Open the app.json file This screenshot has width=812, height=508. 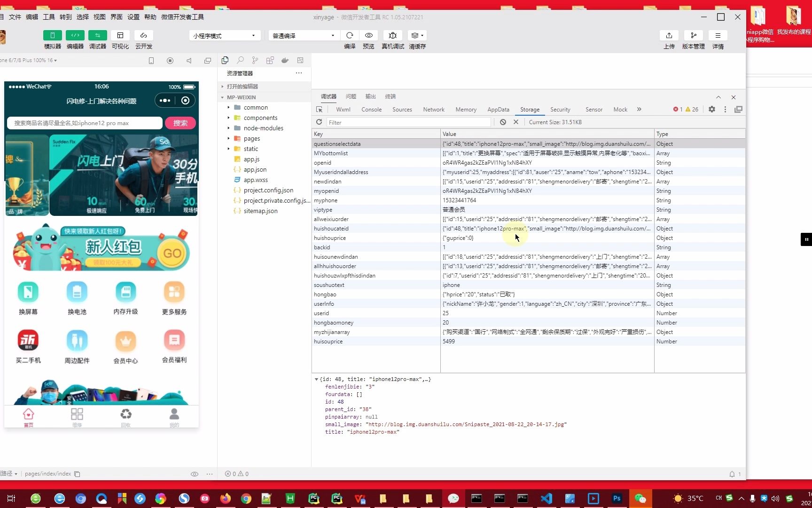pos(255,169)
